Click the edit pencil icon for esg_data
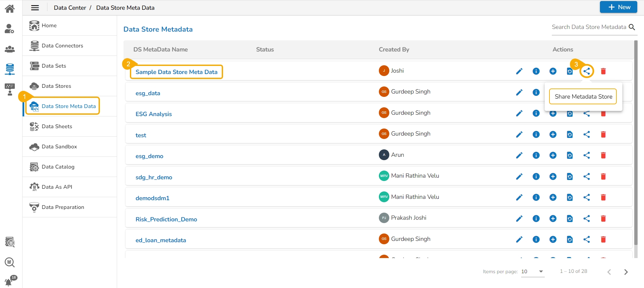This screenshot has width=644, height=288. pos(519,93)
